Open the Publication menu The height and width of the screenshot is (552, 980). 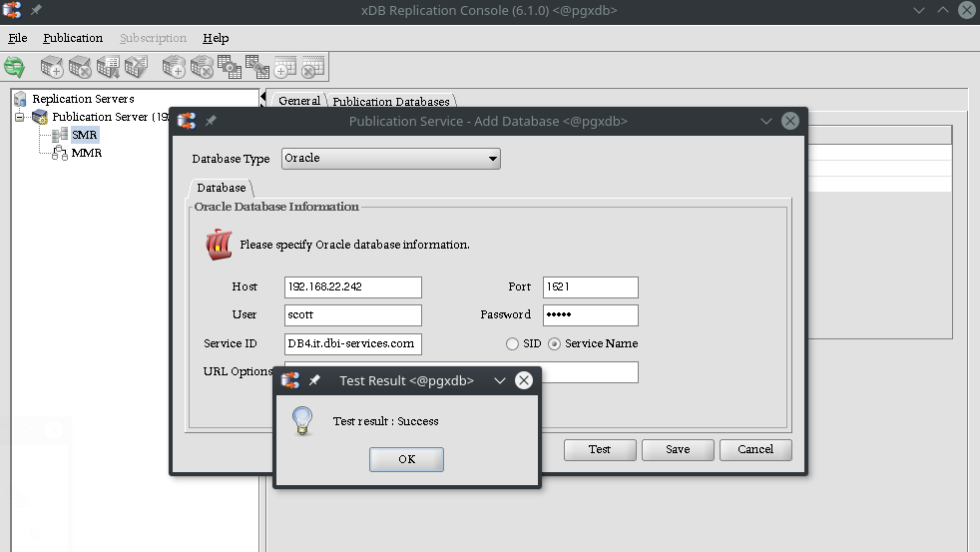pyautogui.click(x=73, y=38)
